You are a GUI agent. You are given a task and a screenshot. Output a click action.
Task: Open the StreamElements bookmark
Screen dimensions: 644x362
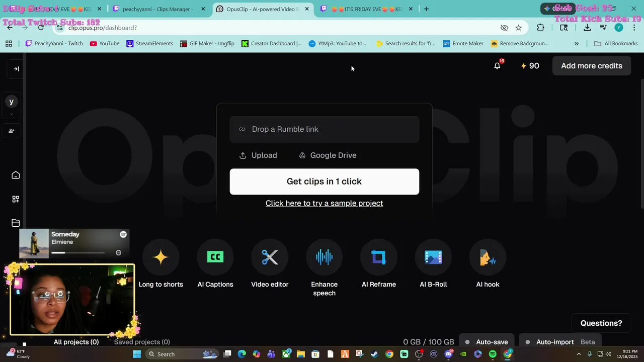(149, 44)
